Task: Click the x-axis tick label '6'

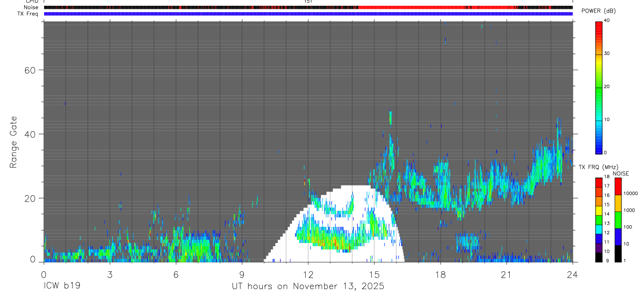Action: pyautogui.click(x=176, y=274)
